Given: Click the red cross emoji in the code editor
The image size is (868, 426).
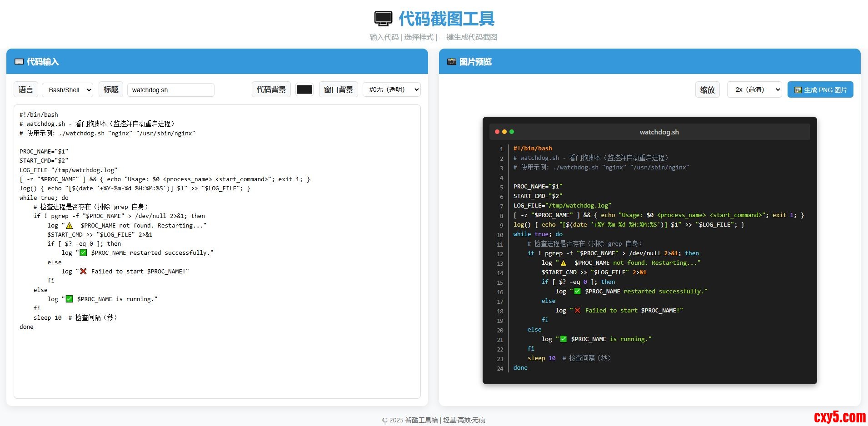Looking at the screenshot, I should [83, 272].
